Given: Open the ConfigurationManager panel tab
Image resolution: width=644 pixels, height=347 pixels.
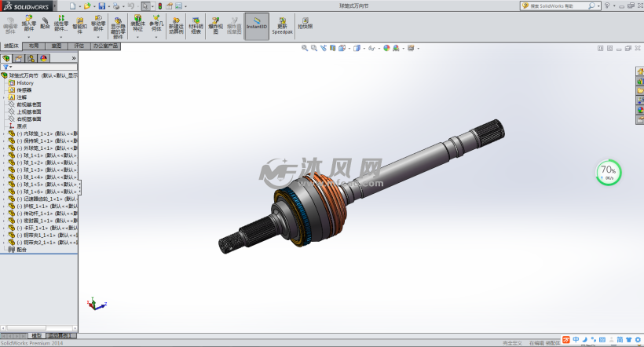Looking at the screenshot, I should (x=31, y=58).
